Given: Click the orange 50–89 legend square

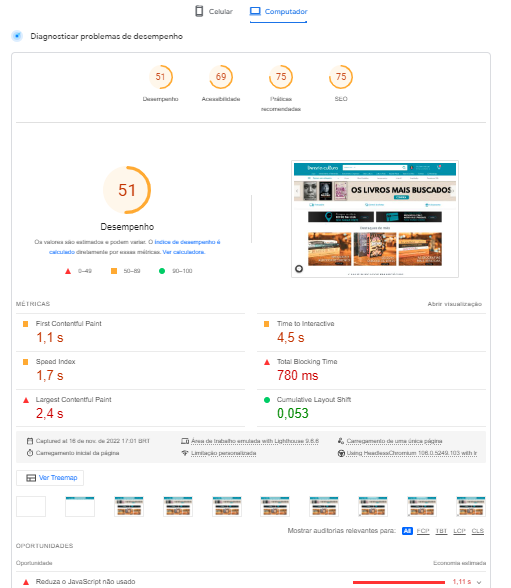Looking at the screenshot, I should point(114,271).
